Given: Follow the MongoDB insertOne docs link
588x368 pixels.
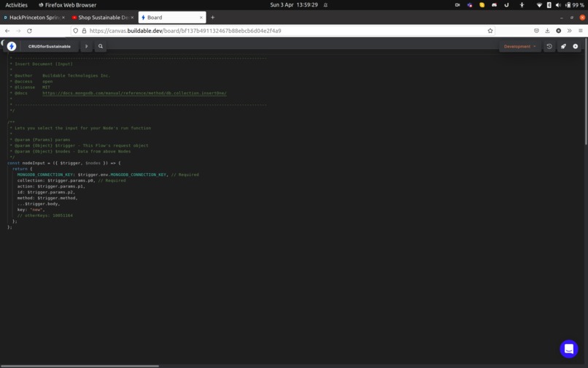Looking at the screenshot, I should click(x=134, y=93).
